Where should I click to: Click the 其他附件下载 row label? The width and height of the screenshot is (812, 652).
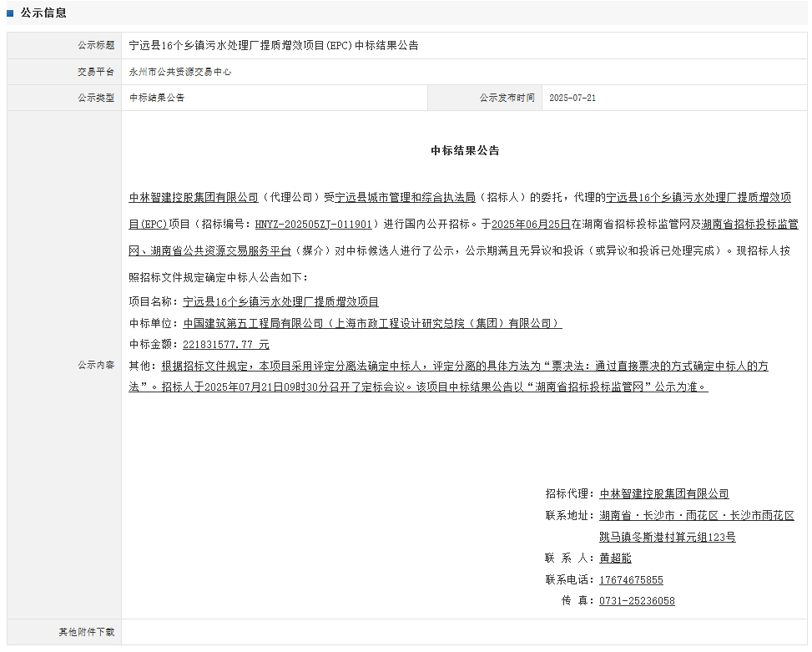(87, 632)
